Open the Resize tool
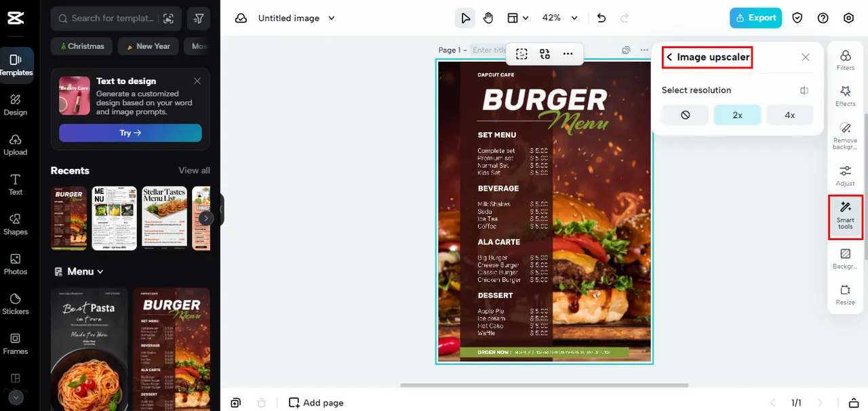 (x=845, y=294)
